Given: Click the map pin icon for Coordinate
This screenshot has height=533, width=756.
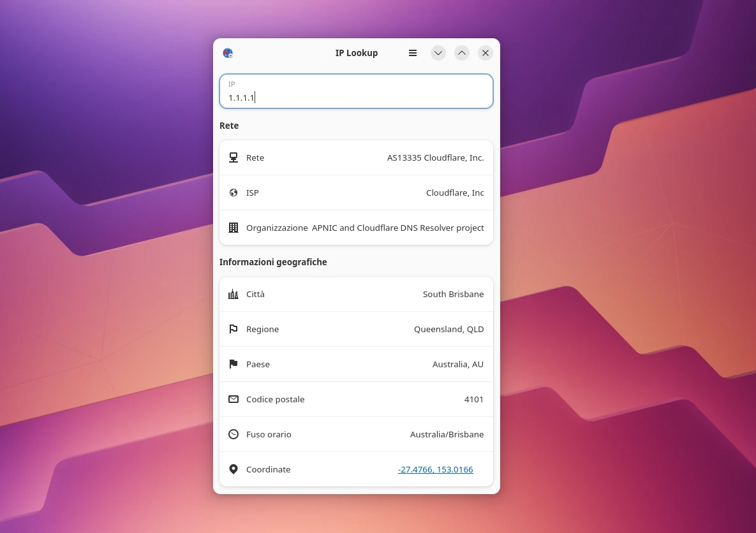Looking at the screenshot, I should pyautogui.click(x=233, y=469).
